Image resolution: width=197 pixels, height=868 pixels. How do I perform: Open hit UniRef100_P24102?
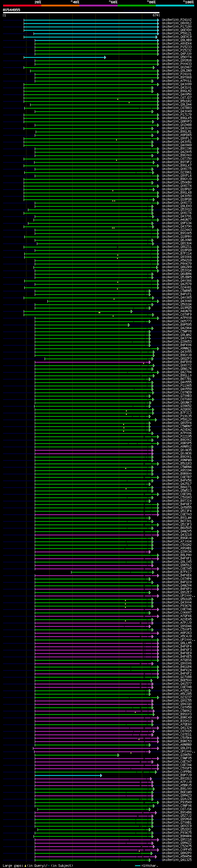[176, 20]
